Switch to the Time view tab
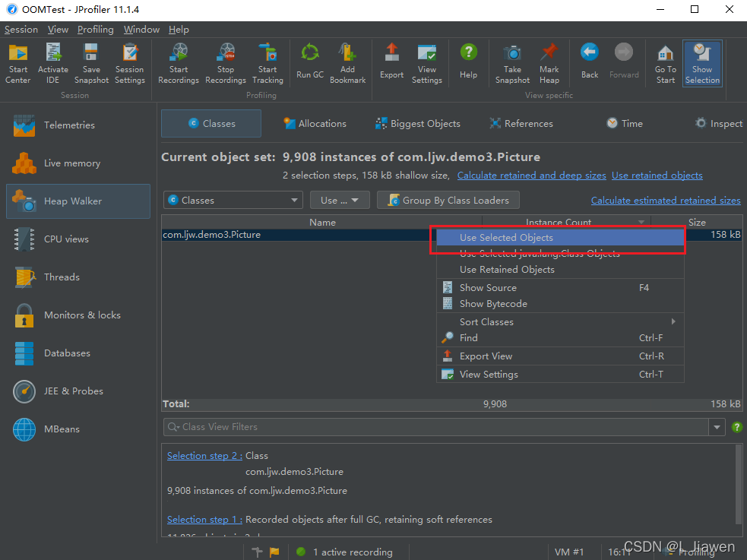Screen dimensions: 747x560 click(x=625, y=123)
